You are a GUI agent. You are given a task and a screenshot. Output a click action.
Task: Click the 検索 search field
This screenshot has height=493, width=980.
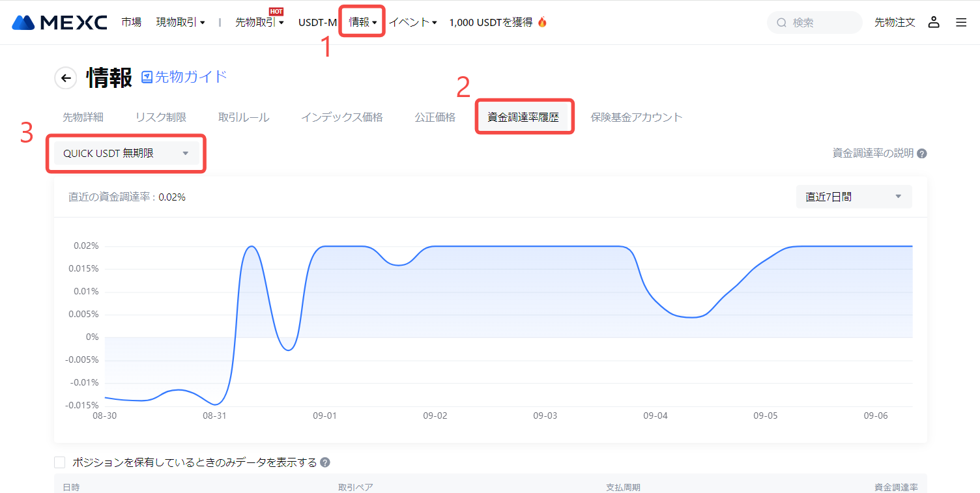[821, 22]
